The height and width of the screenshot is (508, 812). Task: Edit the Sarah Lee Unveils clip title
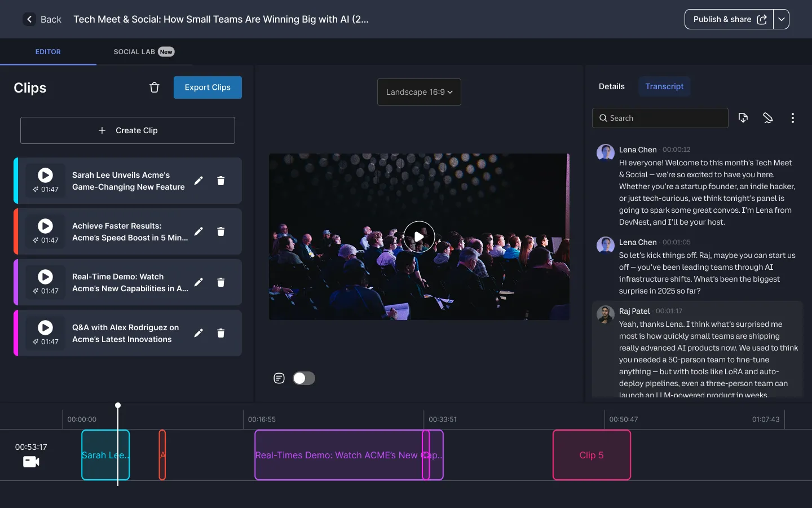[198, 181]
